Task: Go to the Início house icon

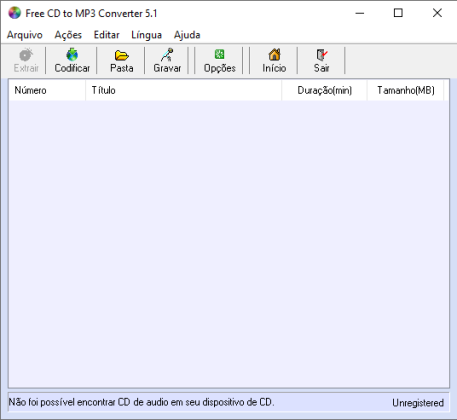Action: pos(274,55)
